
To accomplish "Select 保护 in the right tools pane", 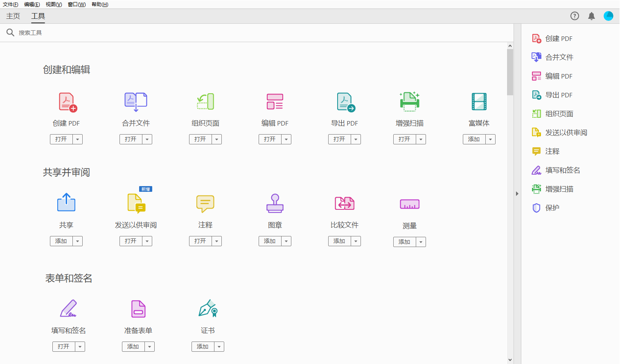I will [x=552, y=208].
